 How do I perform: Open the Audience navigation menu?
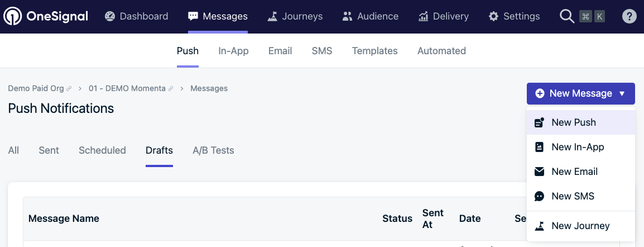(371, 17)
